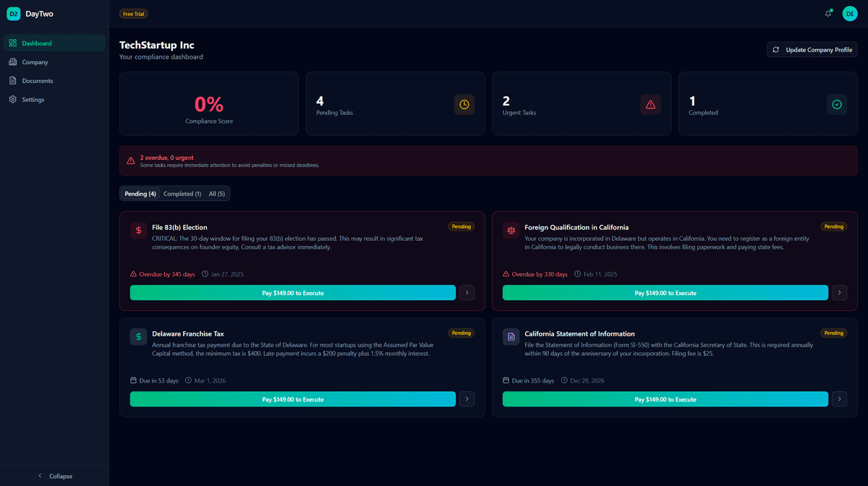Click the dollar icon on File 83(b) Election
Screen dimensions: 868x486
[138, 230]
